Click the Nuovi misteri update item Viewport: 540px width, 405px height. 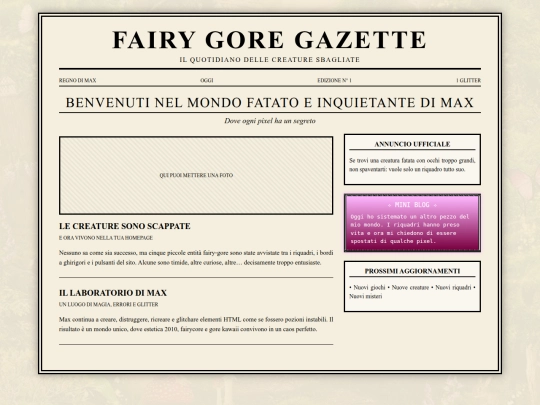click(366, 296)
